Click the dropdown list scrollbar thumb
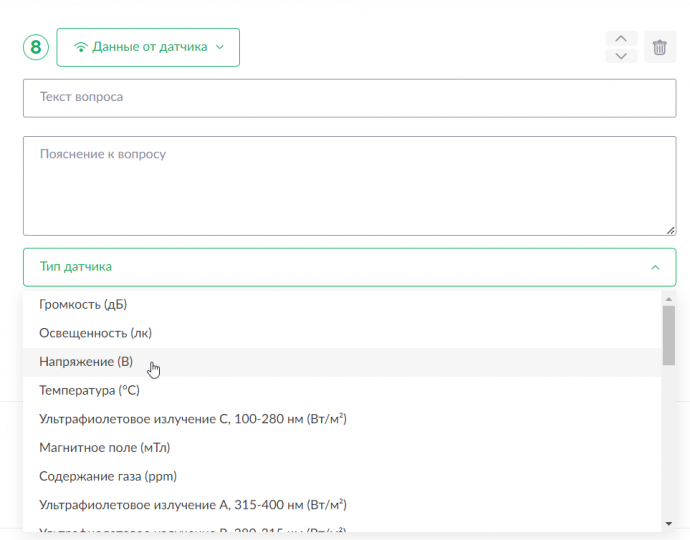Image resolution: width=690 pixels, height=540 pixels. pos(669,335)
